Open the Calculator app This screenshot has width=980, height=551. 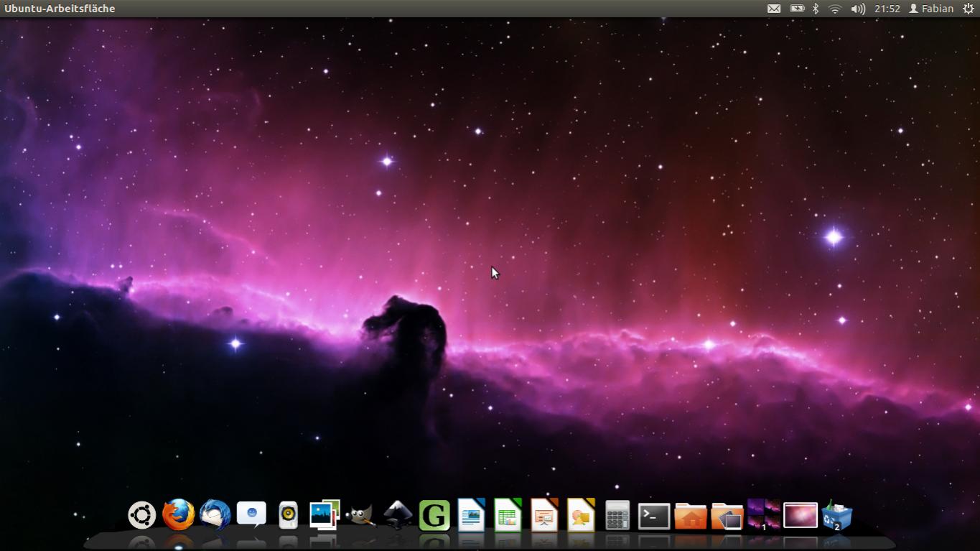tap(617, 514)
